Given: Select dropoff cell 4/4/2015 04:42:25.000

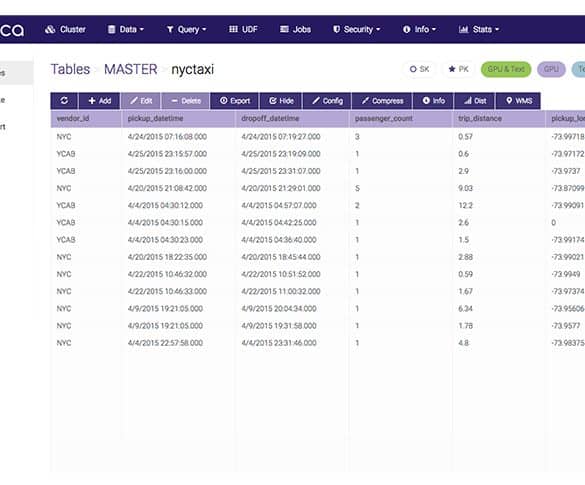Looking at the screenshot, I should [279, 223].
